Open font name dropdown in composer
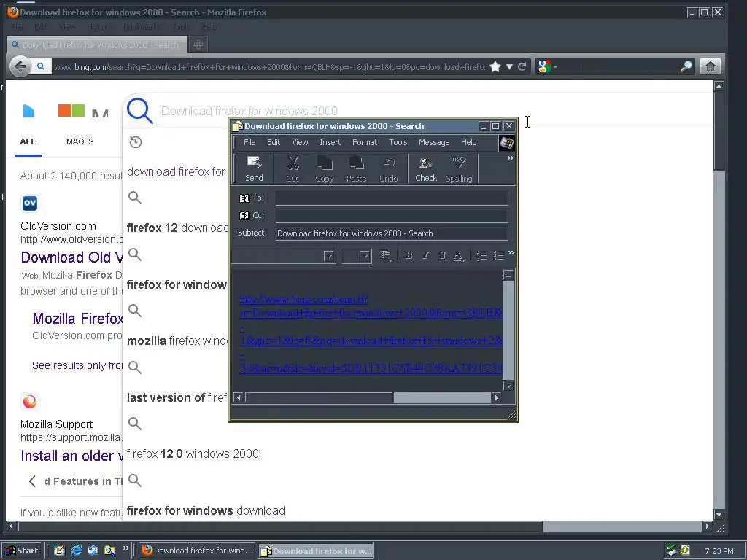747x560 pixels. point(329,256)
